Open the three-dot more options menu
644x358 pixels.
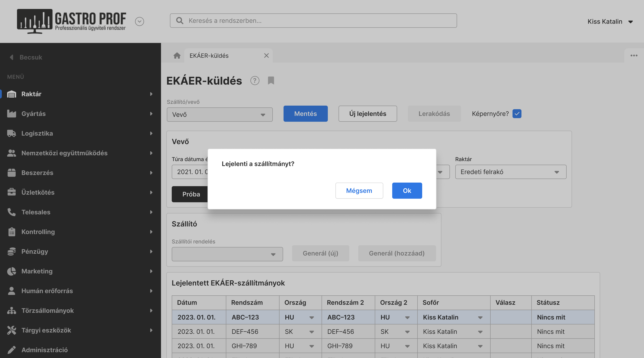pos(634,55)
